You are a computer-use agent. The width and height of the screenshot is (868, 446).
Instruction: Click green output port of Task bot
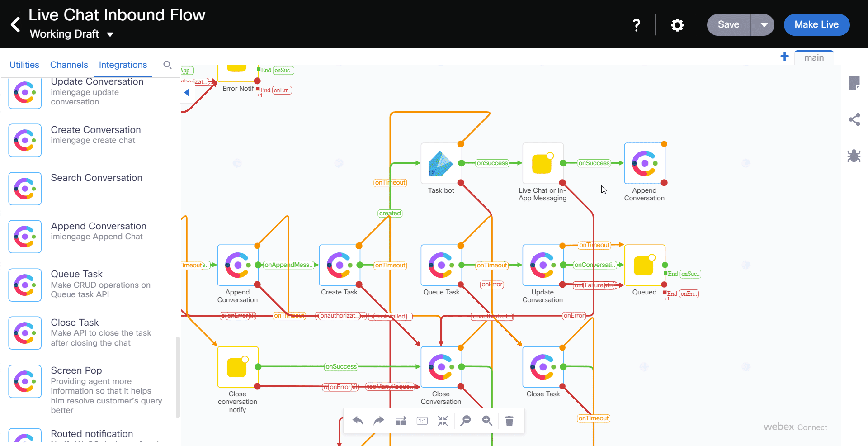pos(461,163)
